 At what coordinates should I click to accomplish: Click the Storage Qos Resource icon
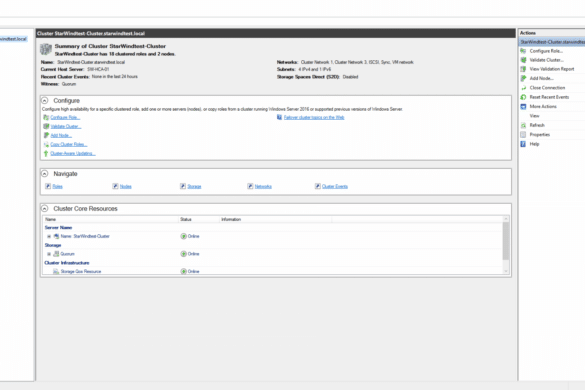56,271
